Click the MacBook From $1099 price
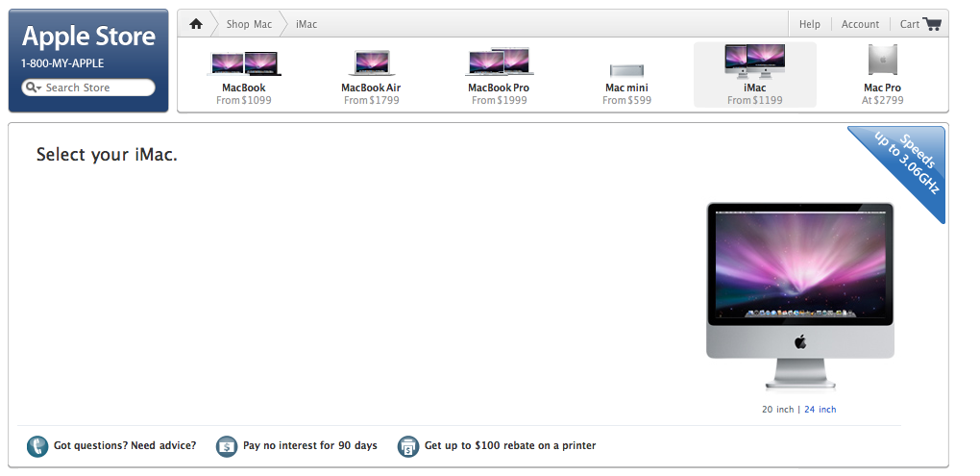The image size is (980, 476). click(244, 100)
